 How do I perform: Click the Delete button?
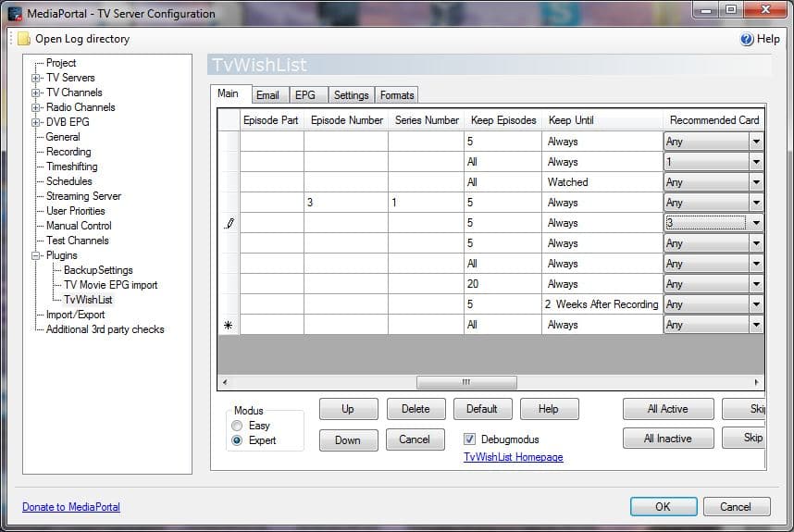pos(416,409)
